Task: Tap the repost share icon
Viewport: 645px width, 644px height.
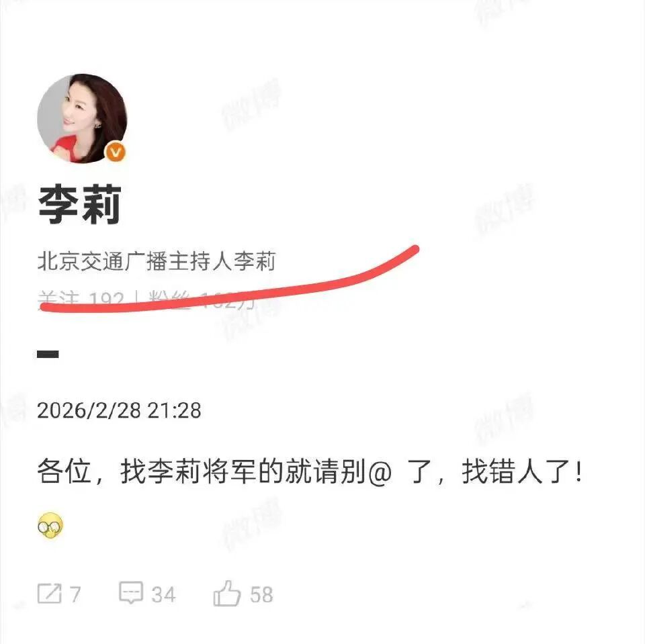Action: coord(49,594)
